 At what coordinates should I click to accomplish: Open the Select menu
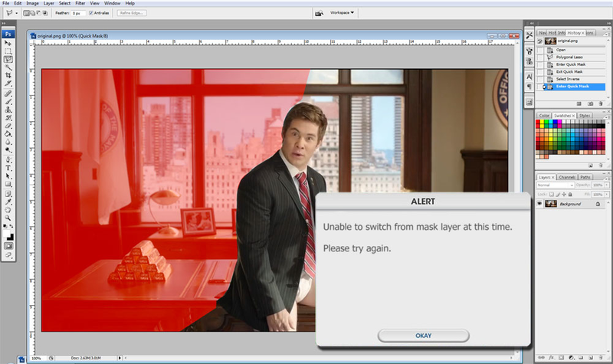(x=64, y=3)
